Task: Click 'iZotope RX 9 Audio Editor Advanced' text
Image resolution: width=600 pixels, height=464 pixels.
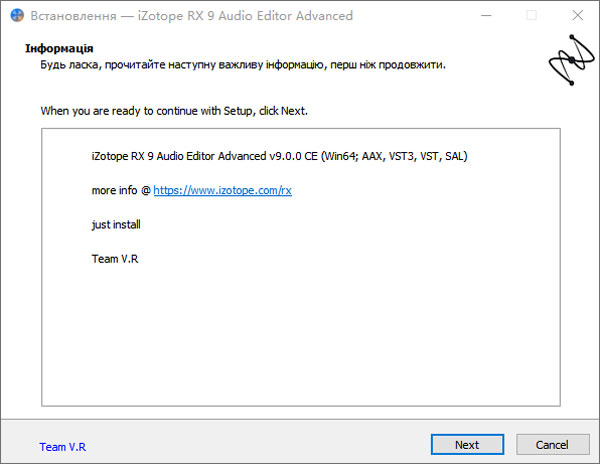Action: click(x=178, y=157)
